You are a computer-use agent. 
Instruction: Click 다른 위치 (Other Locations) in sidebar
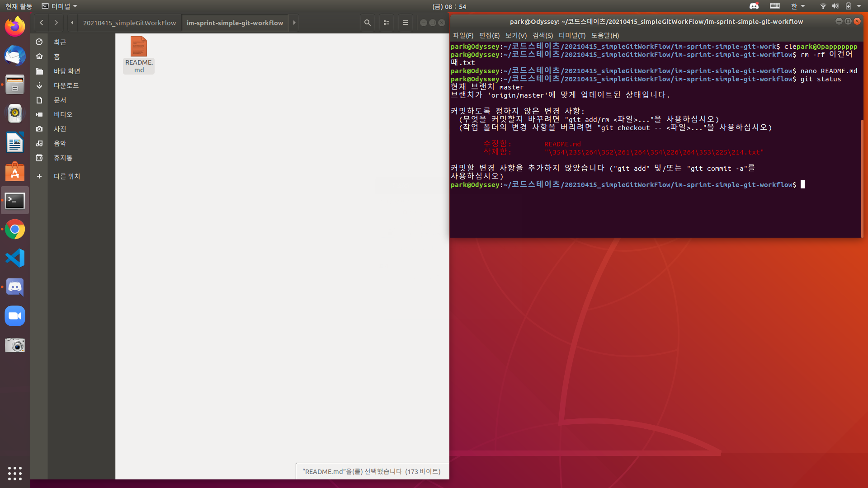pyautogui.click(x=66, y=176)
